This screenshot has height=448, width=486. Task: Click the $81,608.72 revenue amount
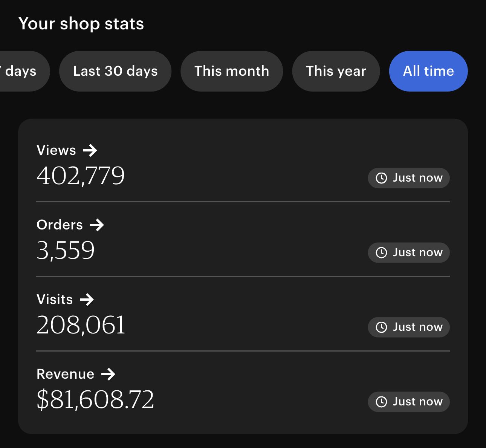pos(95,399)
